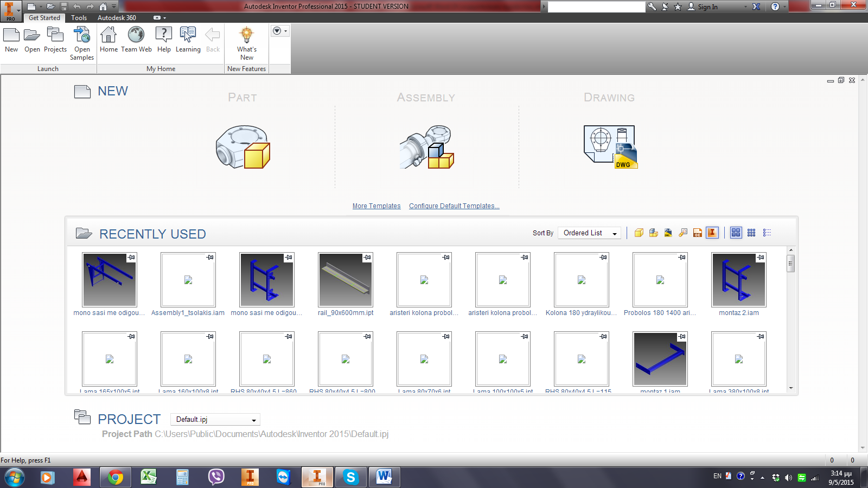Click the quick access Return Home icon
Screen dimensions: 868x488
tap(103, 7)
